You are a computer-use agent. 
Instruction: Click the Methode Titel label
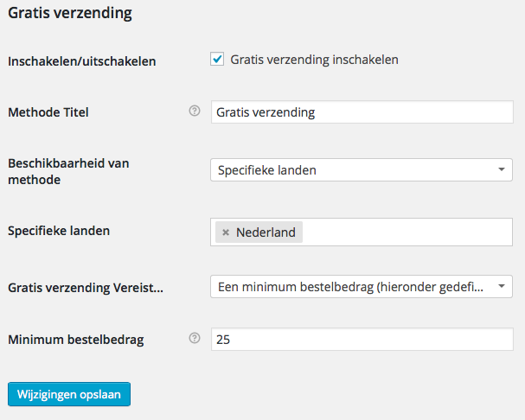point(48,112)
